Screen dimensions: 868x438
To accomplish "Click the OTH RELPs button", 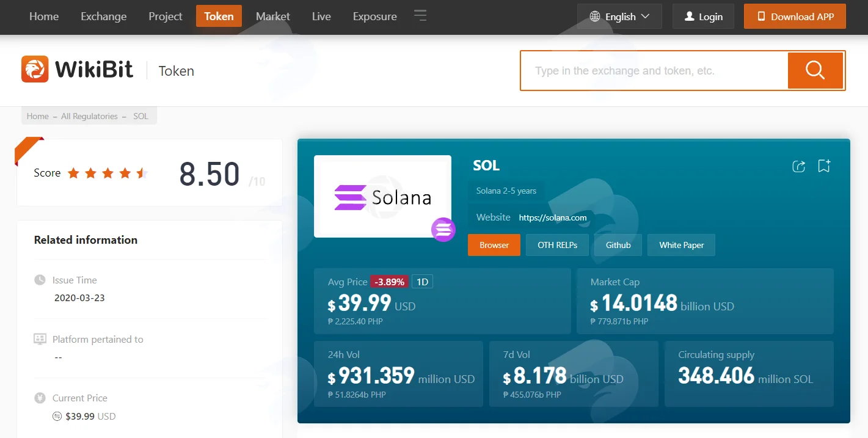I will (x=557, y=245).
